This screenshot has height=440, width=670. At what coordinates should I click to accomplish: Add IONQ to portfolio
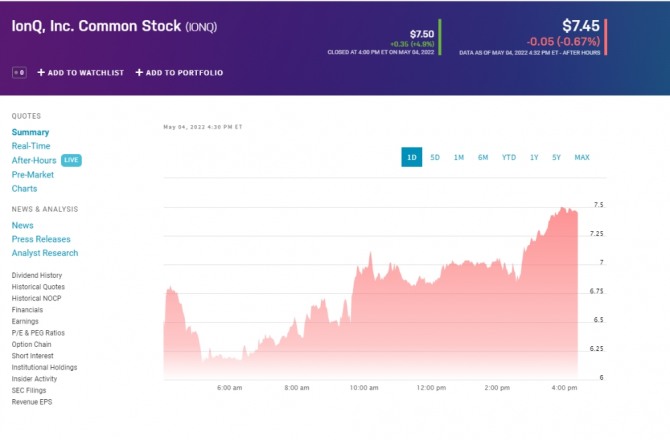179,72
